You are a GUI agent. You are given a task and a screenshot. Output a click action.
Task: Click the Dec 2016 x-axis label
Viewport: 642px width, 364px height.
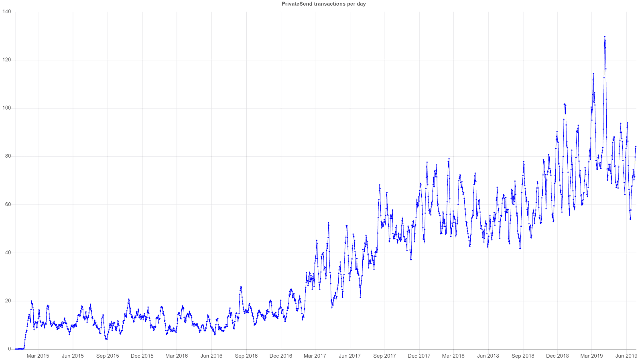281,356
